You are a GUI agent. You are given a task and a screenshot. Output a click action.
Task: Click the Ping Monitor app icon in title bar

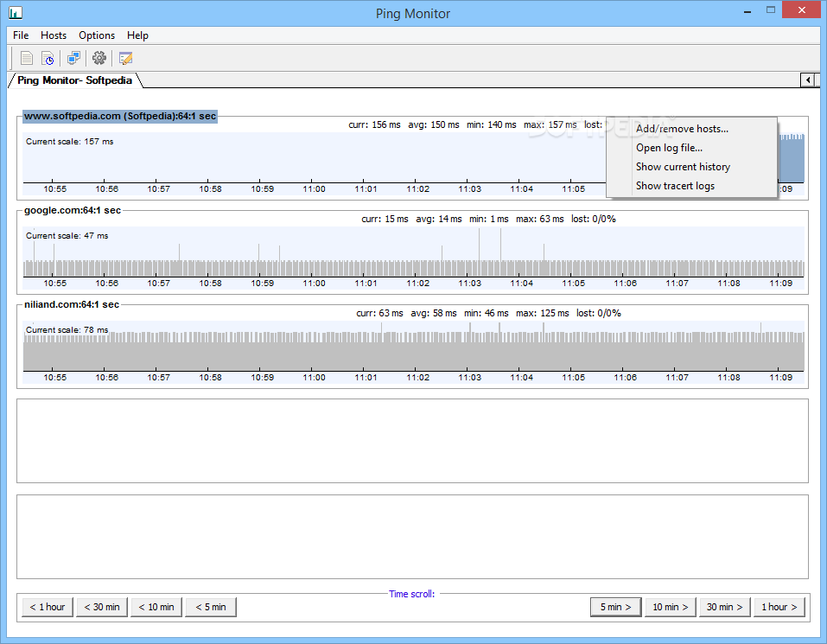(15, 13)
